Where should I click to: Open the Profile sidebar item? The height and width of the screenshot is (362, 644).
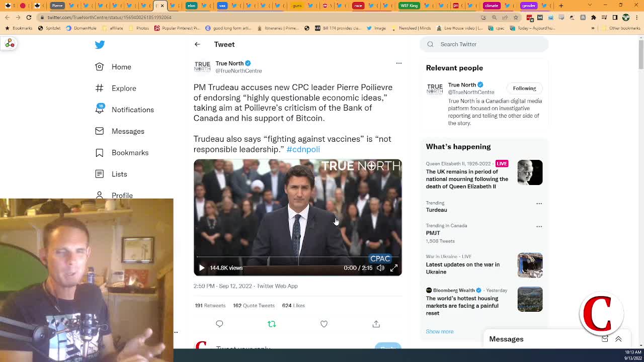point(114,195)
